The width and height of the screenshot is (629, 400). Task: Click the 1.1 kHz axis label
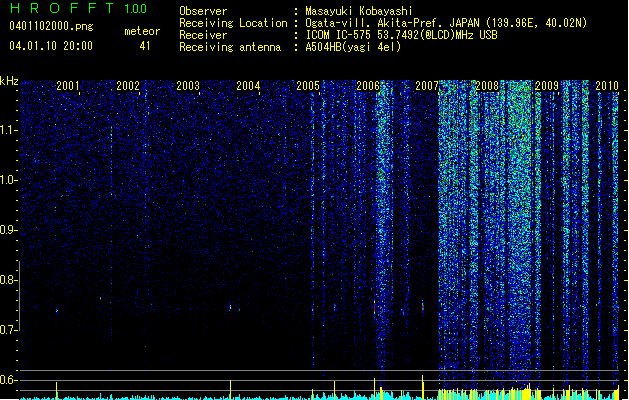pos(9,130)
